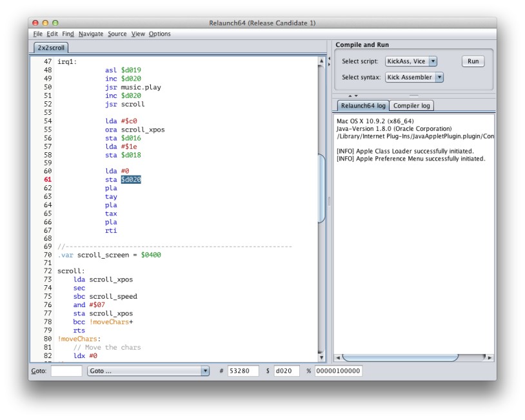Open the Navigate menu

(91, 34)
